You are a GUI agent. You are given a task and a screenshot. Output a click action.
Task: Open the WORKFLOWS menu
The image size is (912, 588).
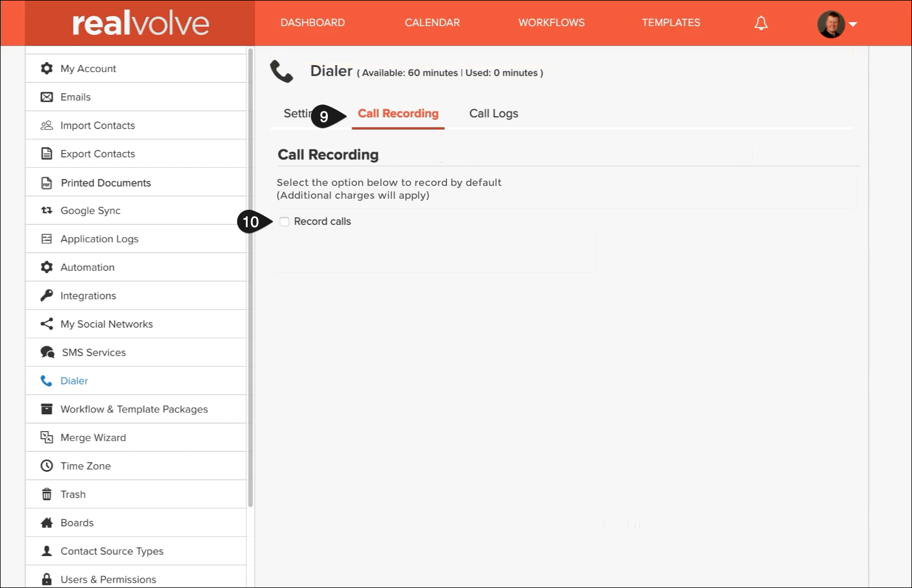click(x=551, y=23)
